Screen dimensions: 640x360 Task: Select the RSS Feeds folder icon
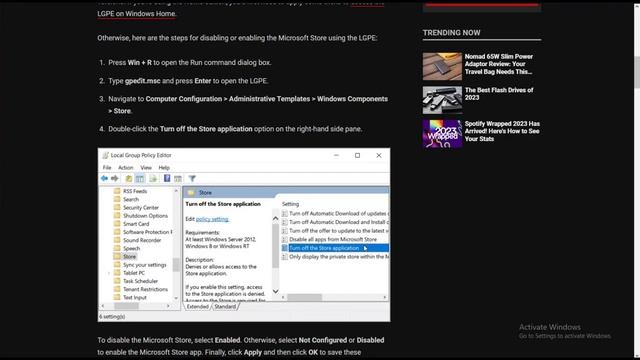117,191
